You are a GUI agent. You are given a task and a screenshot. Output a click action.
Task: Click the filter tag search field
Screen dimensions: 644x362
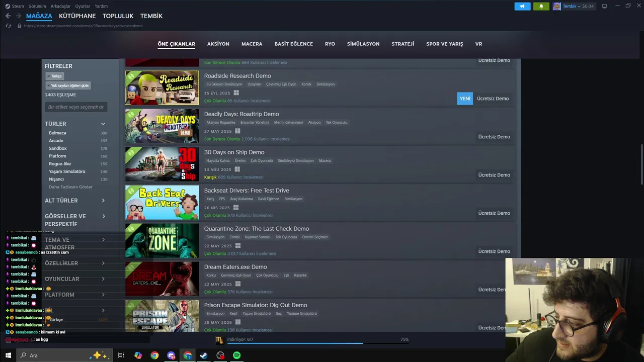click(75, 107)
